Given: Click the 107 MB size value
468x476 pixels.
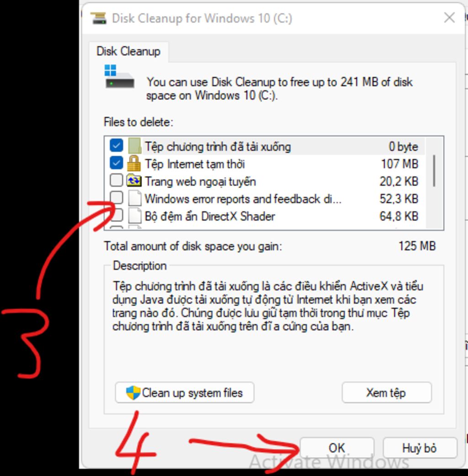Looking at the screenshot, I should coord(399,164).
